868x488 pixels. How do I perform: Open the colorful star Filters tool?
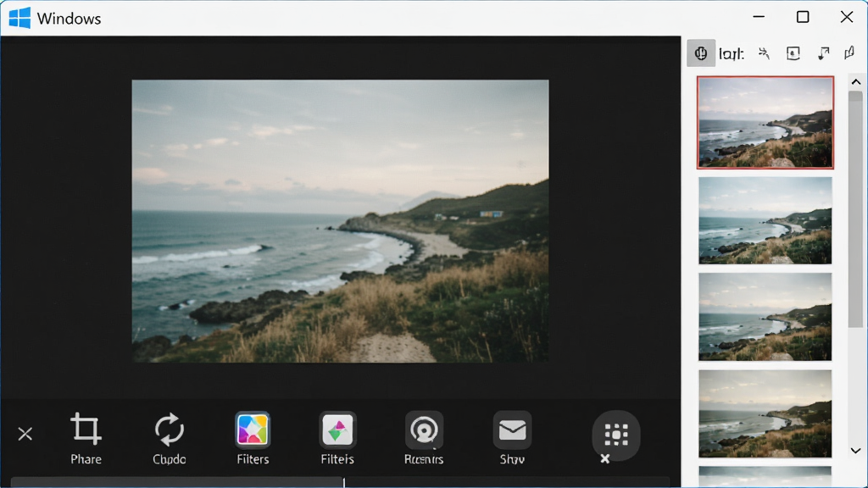point(253,430)
